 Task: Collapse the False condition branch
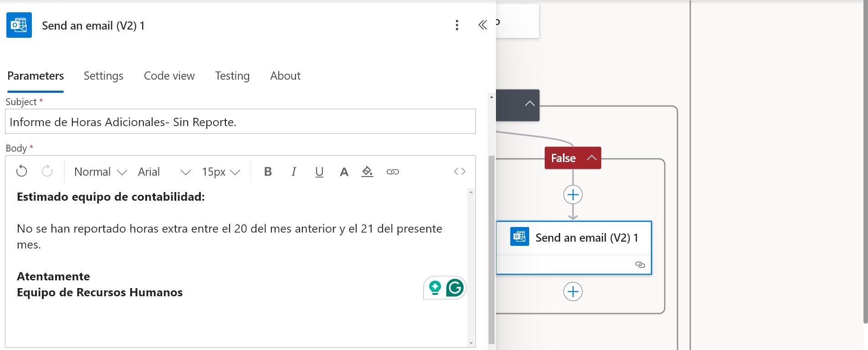click(592, 158)
